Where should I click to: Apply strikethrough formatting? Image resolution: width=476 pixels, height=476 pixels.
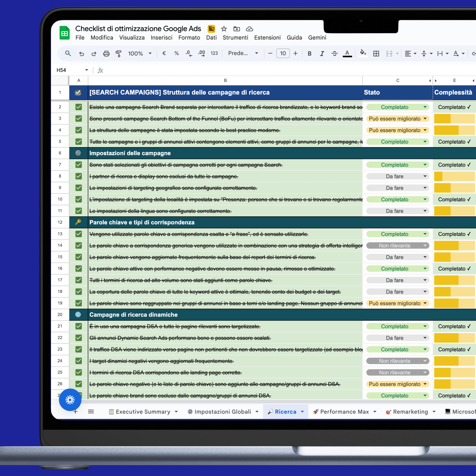click(334, 54)
